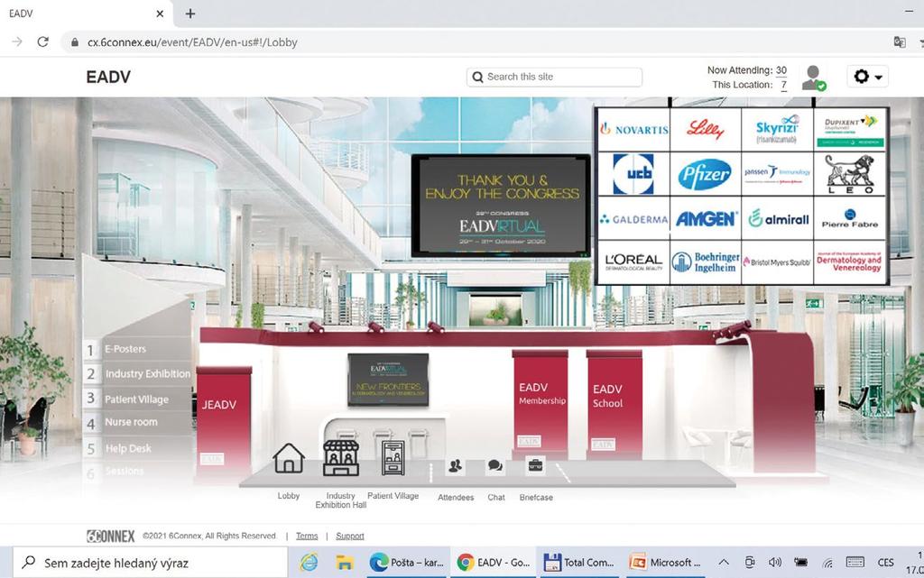Open the Patient Village icon
This screenshot has height=578, width=924.
pos(393,457)
